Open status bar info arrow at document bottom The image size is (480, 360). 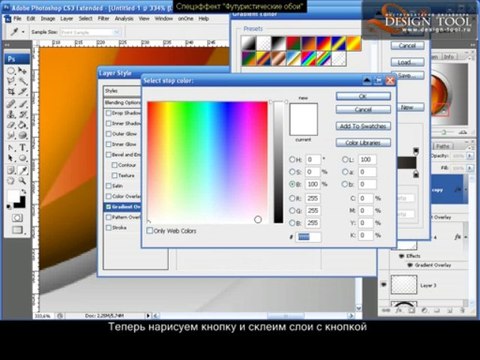pos(148,315)
